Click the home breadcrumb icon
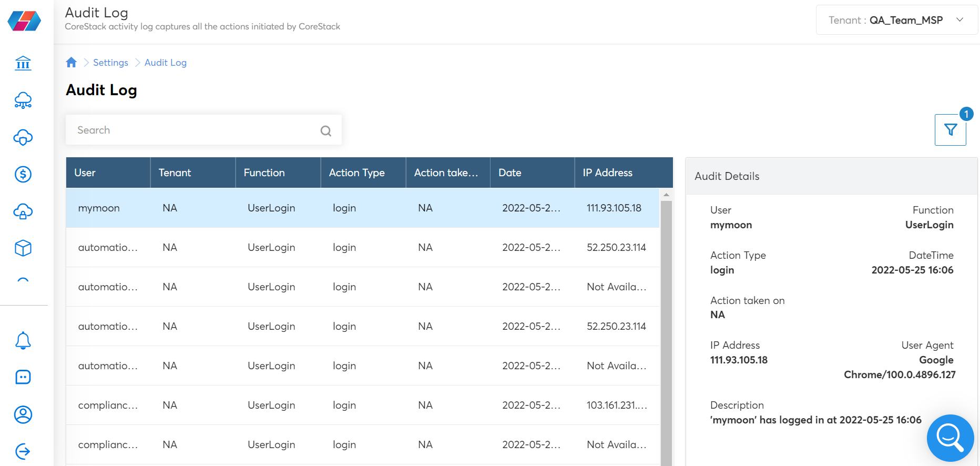 point(72,63)
